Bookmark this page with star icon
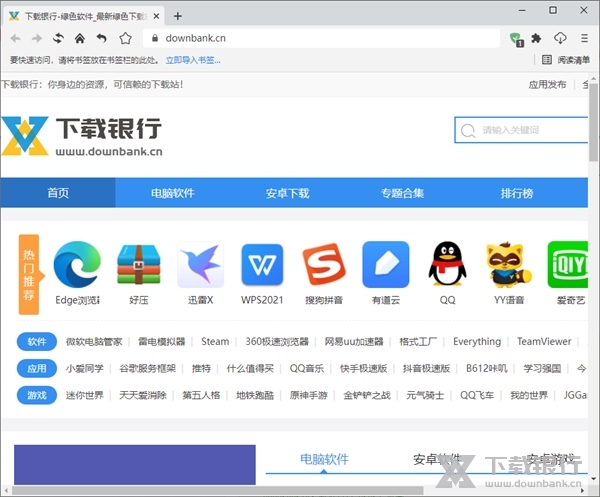This screenshot has width=600, height=497. tap(125, 38)
